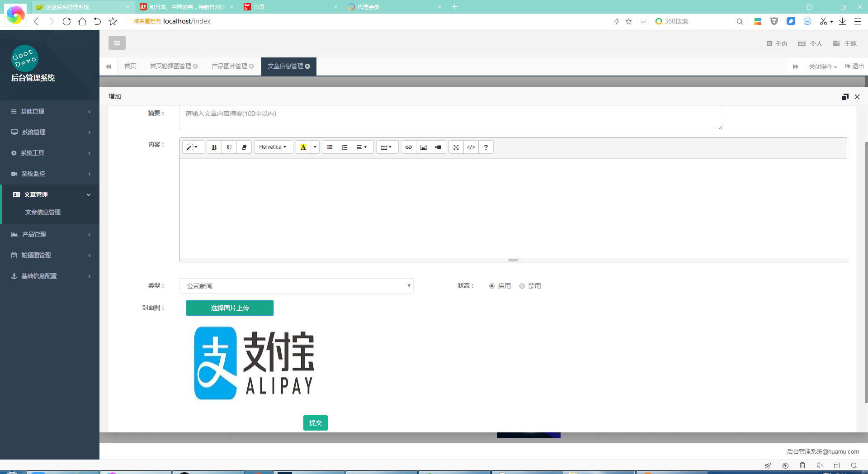The height and width of the screenshot is (474, 868).
Task: Select the 启用 status radio button
Action: (492, 286)
